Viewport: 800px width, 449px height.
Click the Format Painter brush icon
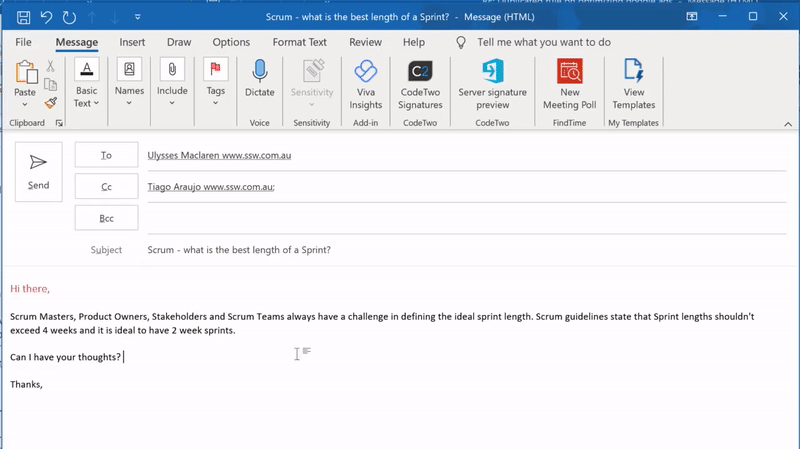click(51, 103)
